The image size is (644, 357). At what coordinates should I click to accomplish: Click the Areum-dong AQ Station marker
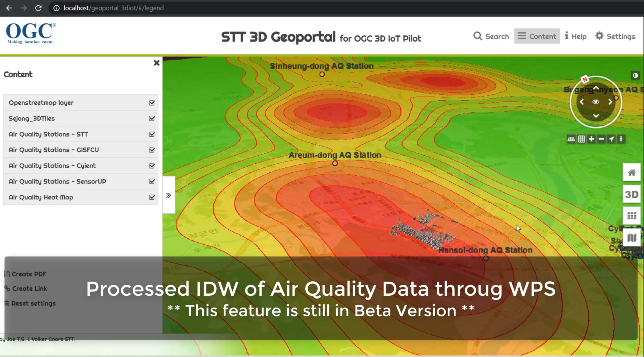tap(335, 163)
